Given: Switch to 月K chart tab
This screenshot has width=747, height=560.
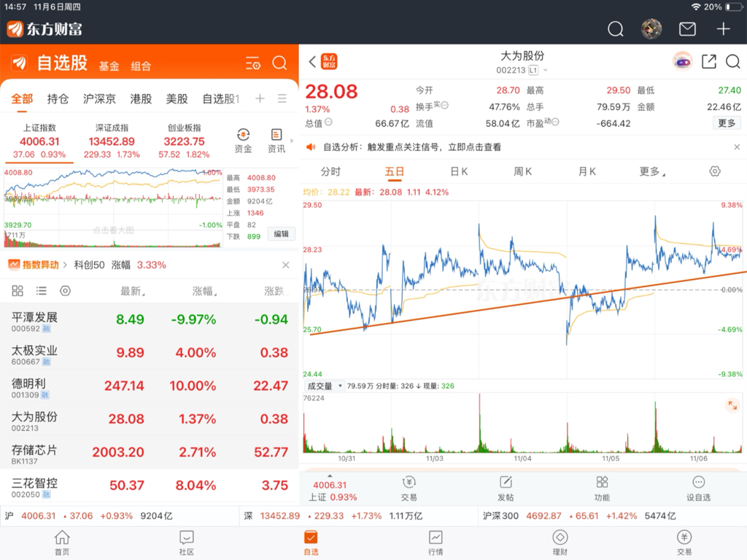Looking at the screenshot, I should point(587,171).
